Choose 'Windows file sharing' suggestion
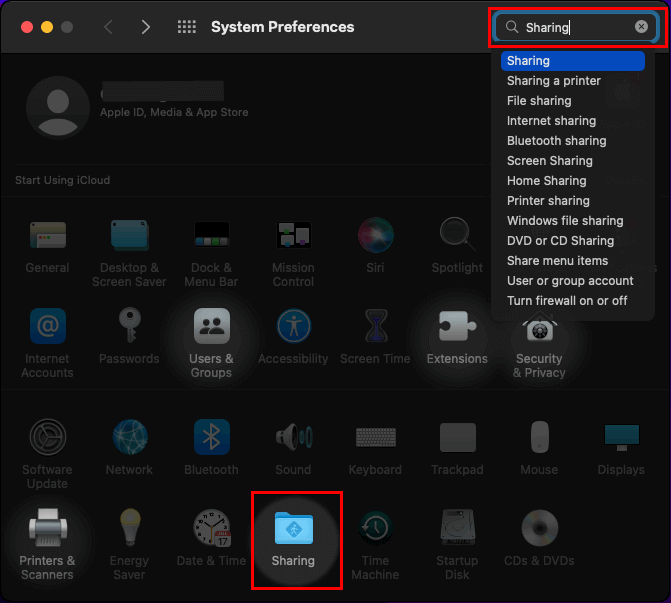The image size is (671, 603). click(x=565, y=221)
